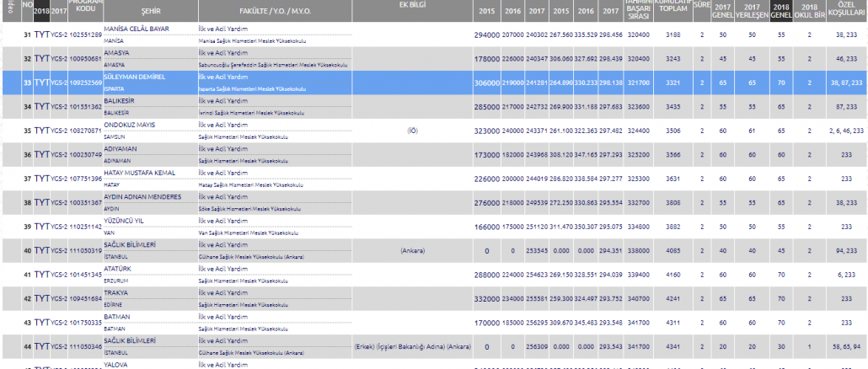Open TRAKYA university link
868x369 pixels.
coord(115,292)
